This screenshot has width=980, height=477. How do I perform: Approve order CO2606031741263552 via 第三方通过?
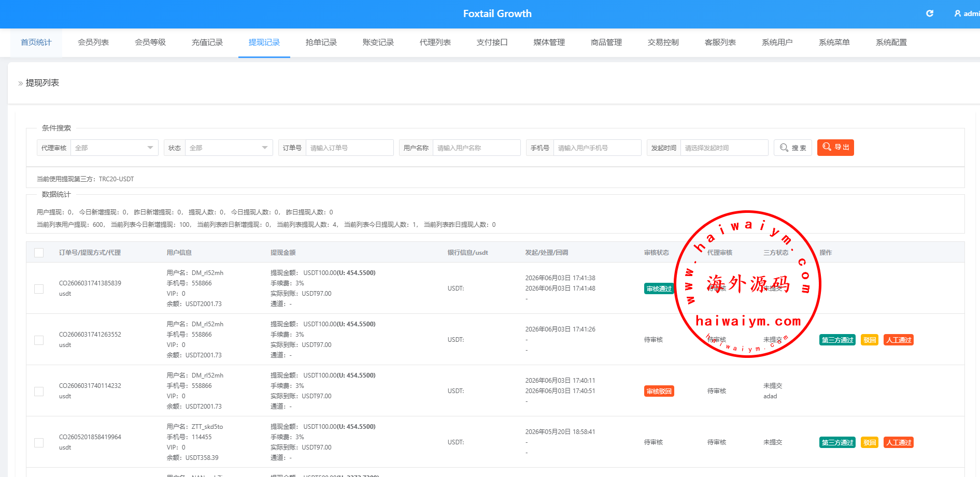click(x=837, y=340)
